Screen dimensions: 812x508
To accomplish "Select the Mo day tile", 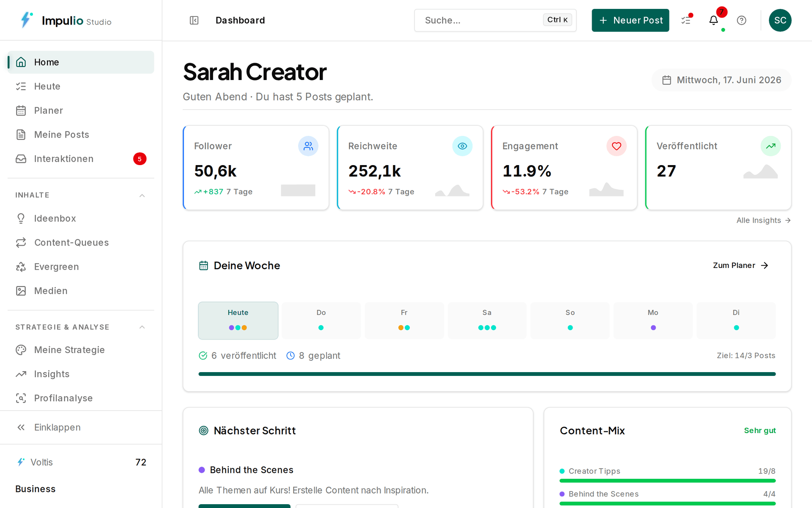I will 653,320.
